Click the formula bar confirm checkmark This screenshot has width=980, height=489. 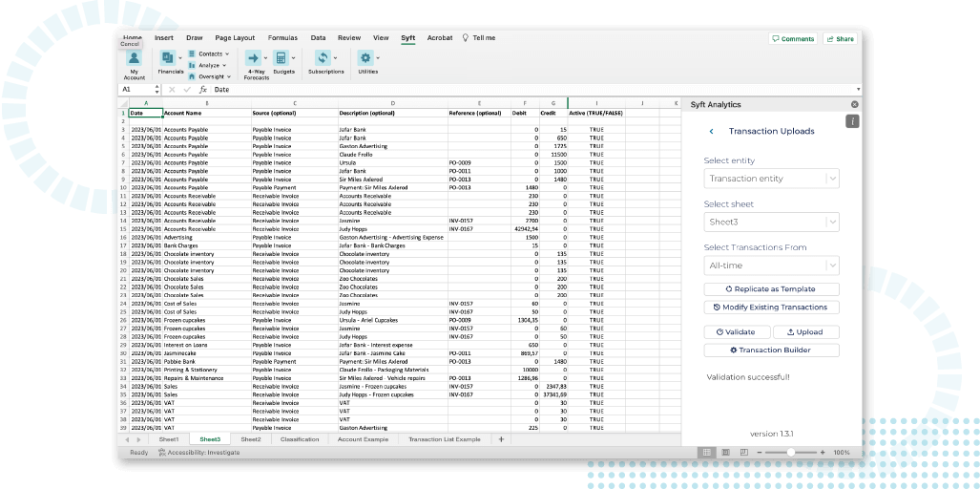(187, 90)
